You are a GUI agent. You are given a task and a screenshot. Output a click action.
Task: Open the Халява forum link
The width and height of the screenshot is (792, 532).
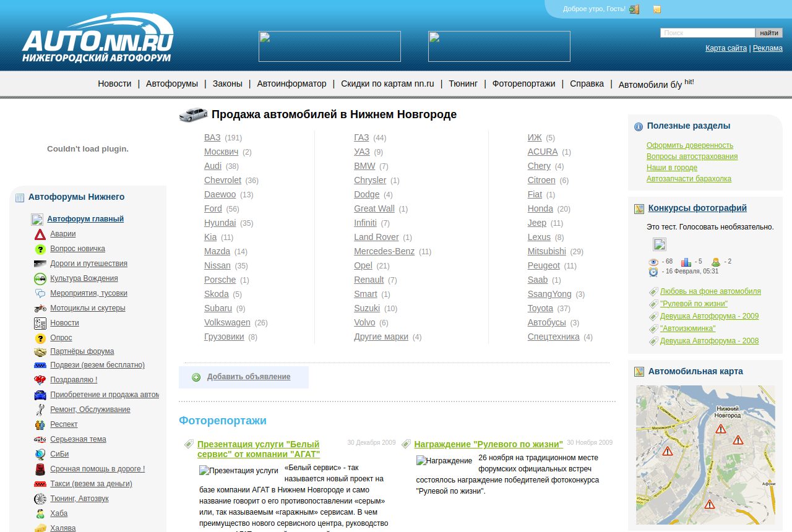tap(62, 528)
